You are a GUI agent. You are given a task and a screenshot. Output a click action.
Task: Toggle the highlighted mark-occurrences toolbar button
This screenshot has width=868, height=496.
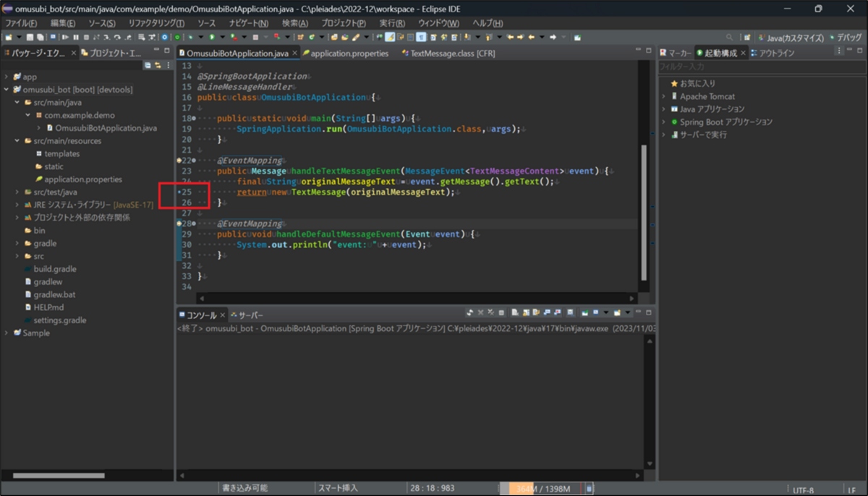coord(390,37)
